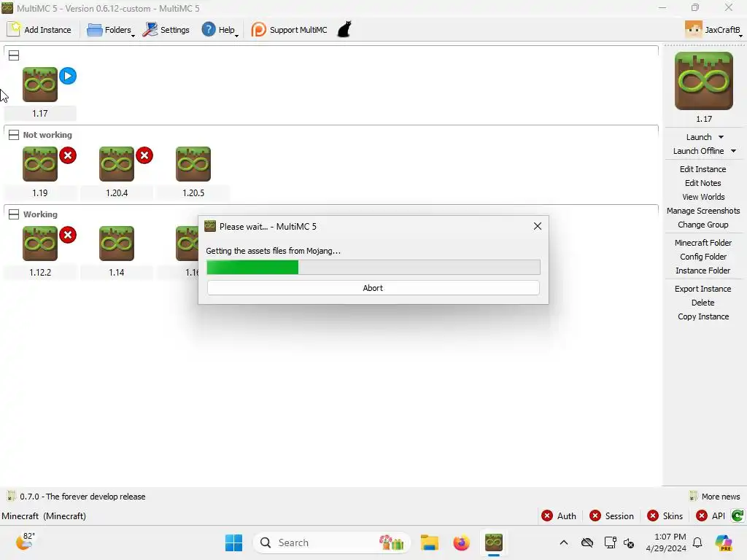Click the green assets download progress bar
The image size is (747, 560).
373,267
